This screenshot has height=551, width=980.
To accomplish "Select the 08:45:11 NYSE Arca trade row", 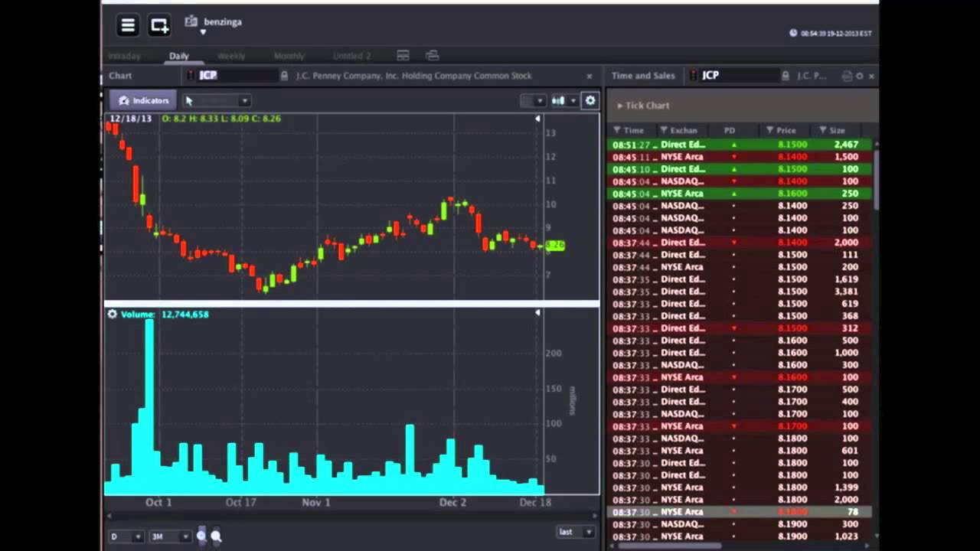I will (x=740, y=157).
